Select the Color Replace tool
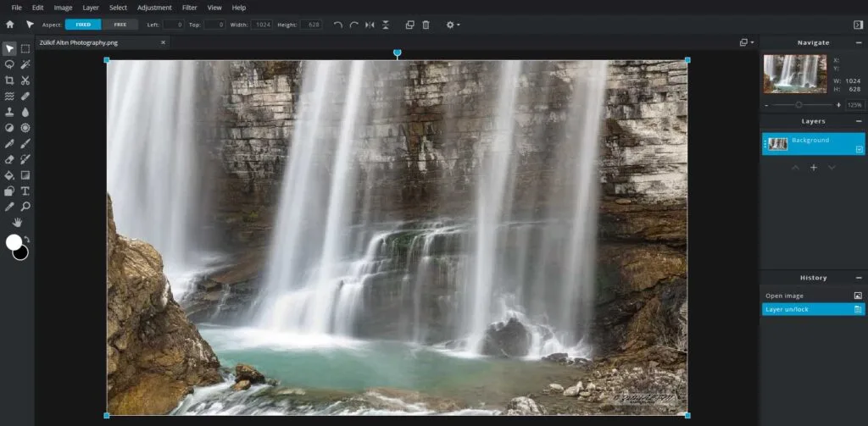Image resolution: width=868 pixels, height=426 pixels. coord(25,159)
